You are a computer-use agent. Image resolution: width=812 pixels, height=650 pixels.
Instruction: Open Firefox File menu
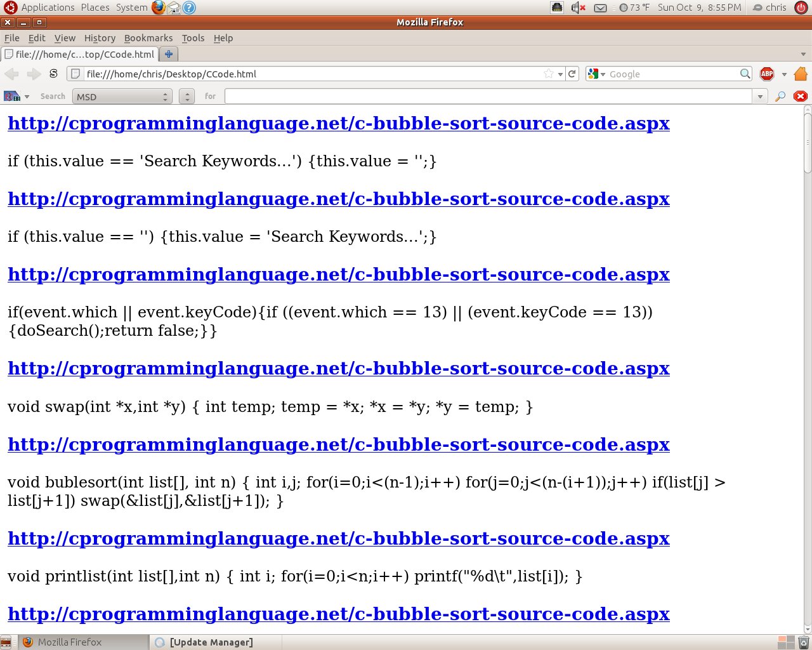12,38
